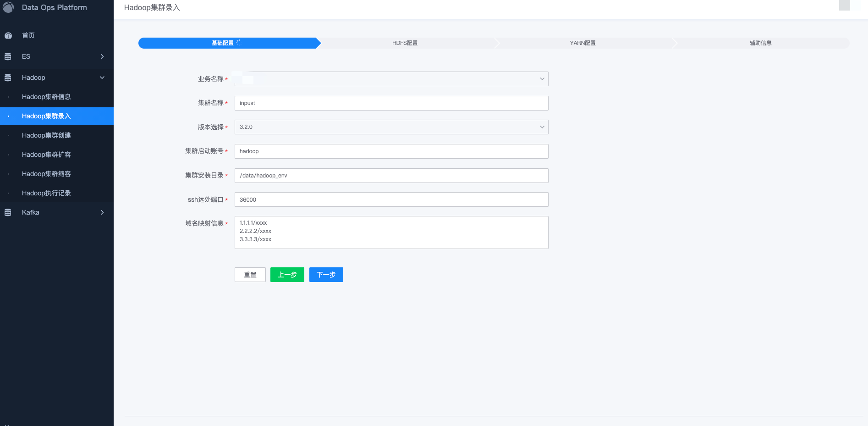The height and width of the screenshot is (426, 868).
Task: Open the 业务名称 dropdown
Action: point(391,79)
